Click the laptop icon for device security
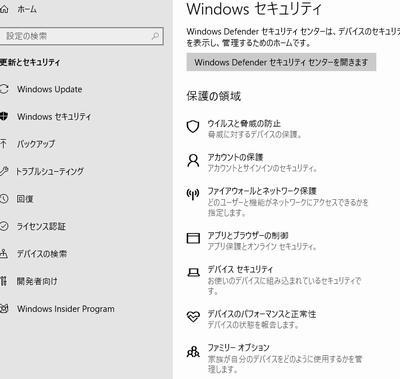400x379 pixels. pyautogui.click(x=193, y=272)
